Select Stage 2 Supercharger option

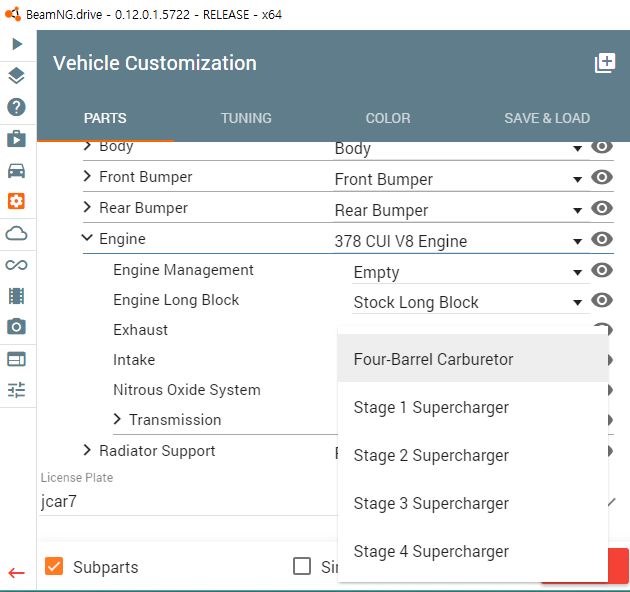click(x=473, y=455)
